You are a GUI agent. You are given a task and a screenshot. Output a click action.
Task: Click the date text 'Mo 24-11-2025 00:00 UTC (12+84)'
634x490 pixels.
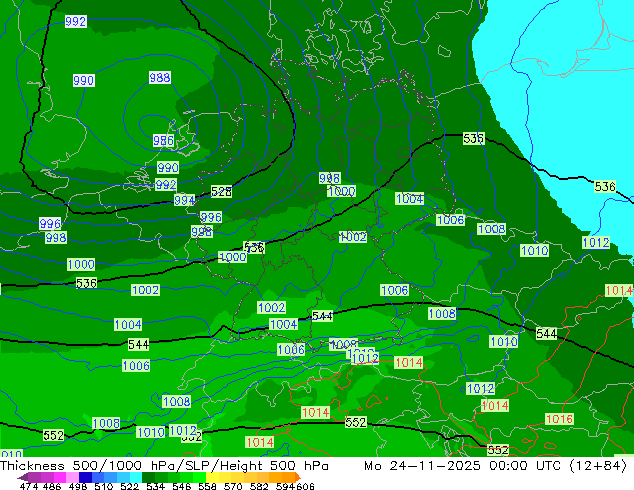pyautogui.click(x=495, y=466)
